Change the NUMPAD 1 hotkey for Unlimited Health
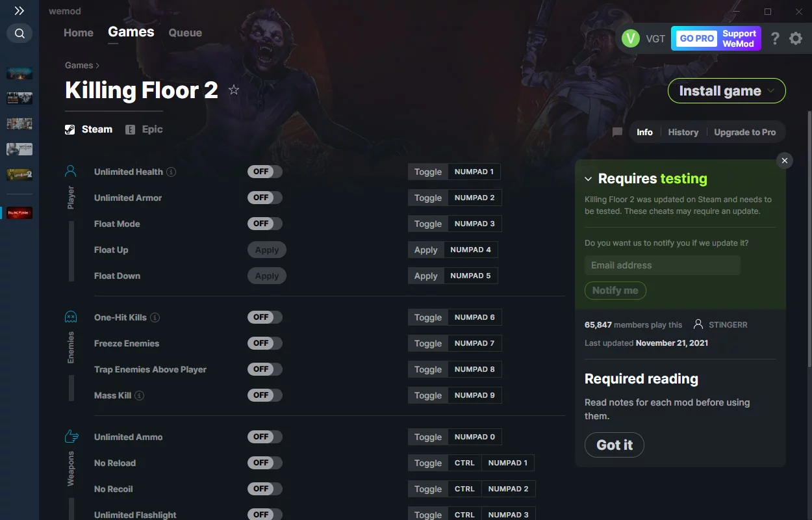This screenshot has height=520, width=812. (x=474, y=172)
